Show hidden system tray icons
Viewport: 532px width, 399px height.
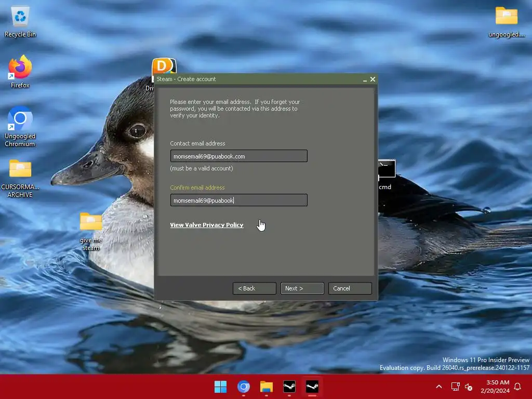pos(438,387)
